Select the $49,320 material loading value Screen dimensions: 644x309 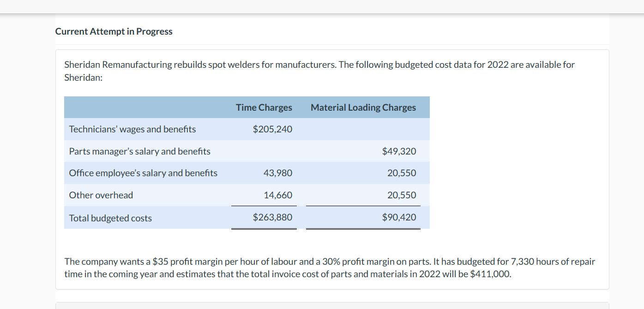point(399,151)
